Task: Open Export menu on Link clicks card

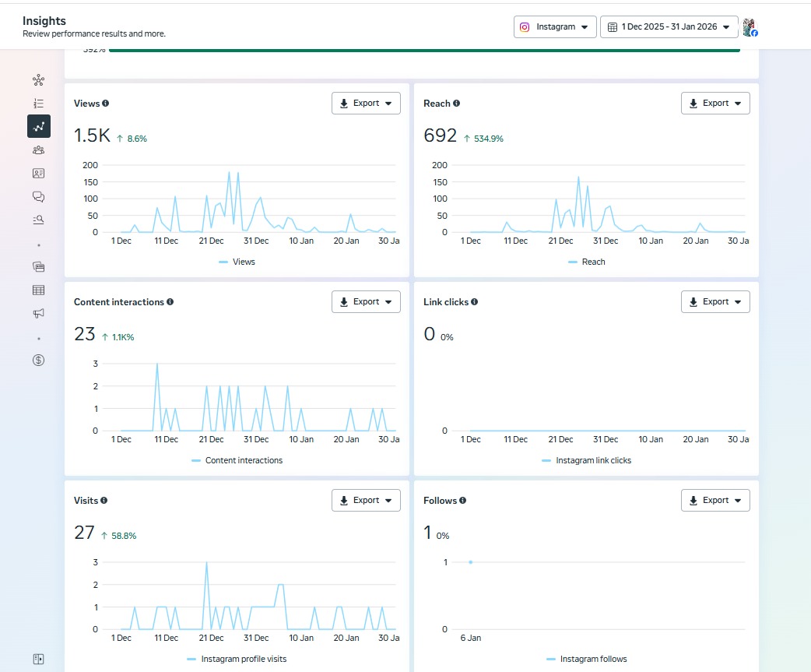Action: click(x=715, y=302)
